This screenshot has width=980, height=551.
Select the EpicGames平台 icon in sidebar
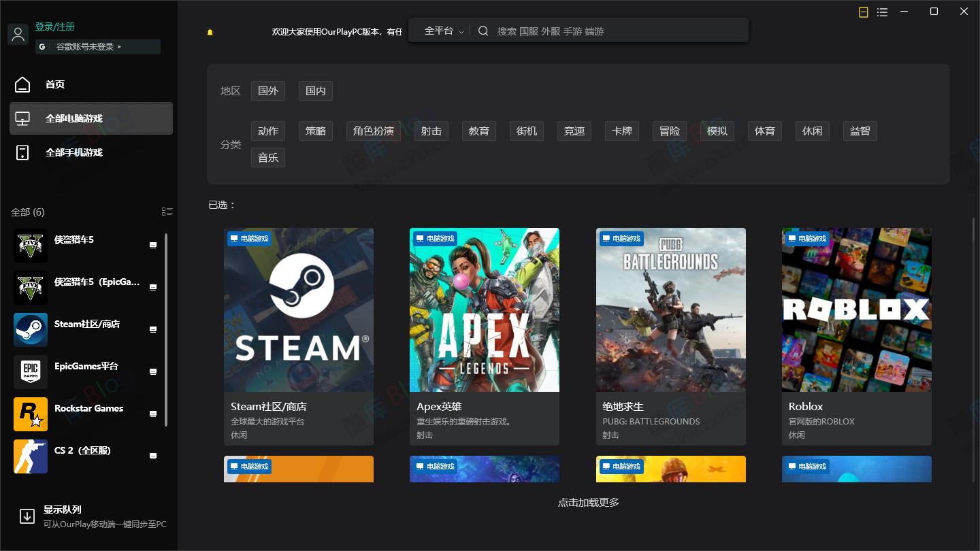(30, 371)
